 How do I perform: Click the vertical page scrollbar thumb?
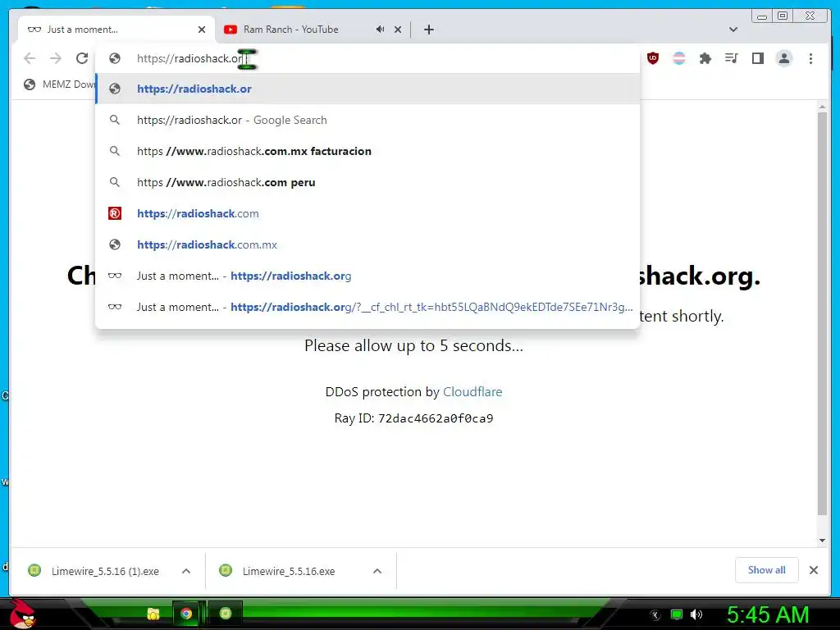click(x=822, y=313)
